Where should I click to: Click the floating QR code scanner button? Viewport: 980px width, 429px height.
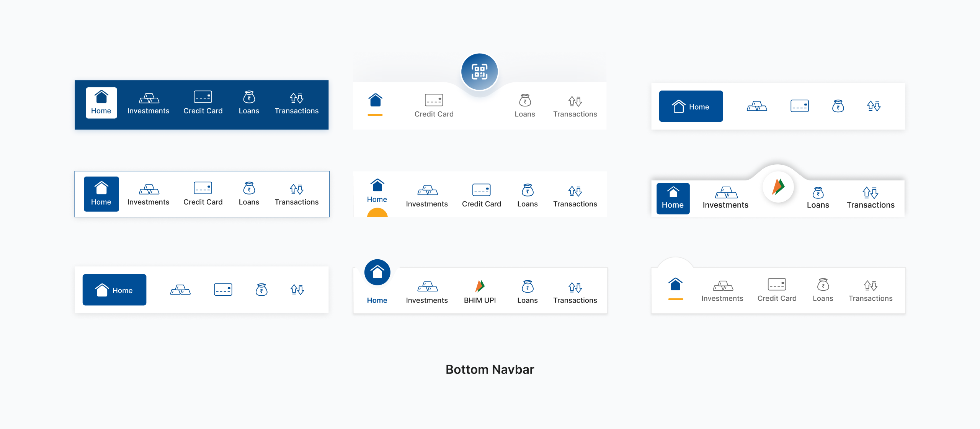point(479,72)
